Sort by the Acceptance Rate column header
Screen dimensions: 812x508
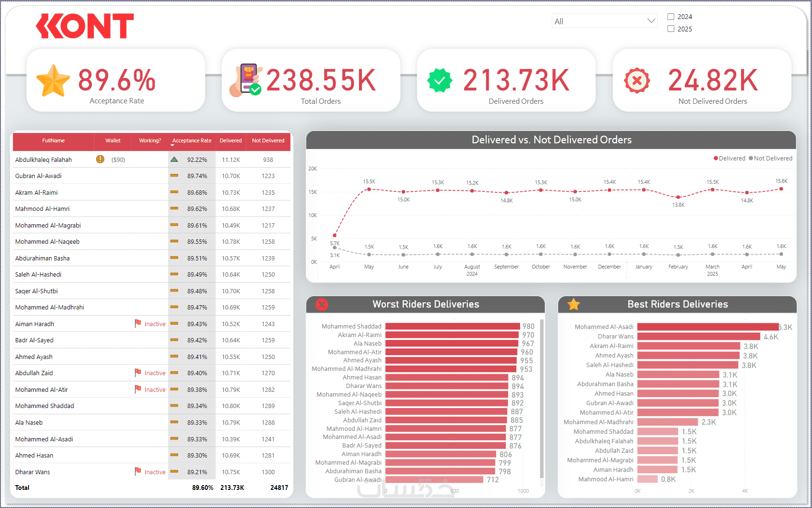click(x=192, y=141)
